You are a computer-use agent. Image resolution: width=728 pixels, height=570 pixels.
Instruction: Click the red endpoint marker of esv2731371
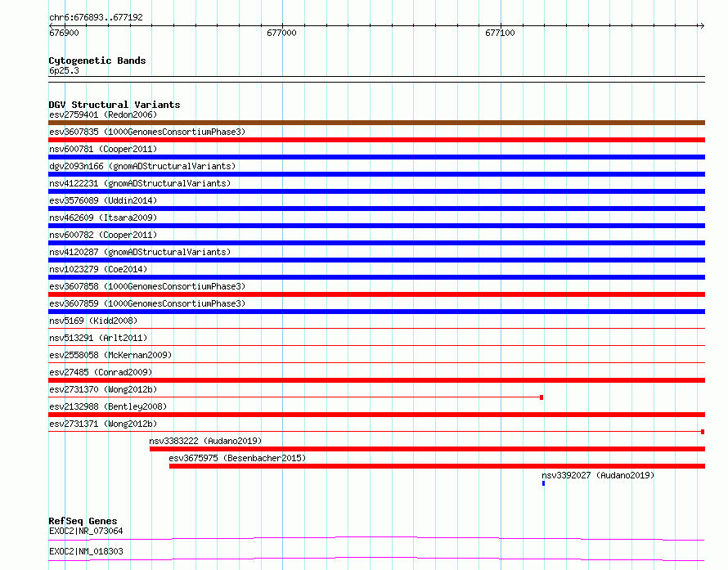703,432
